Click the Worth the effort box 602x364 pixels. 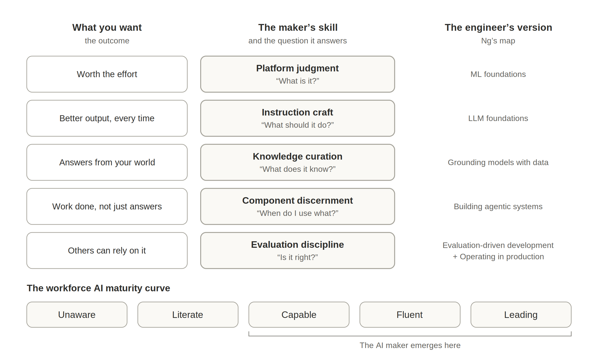pyautogui.click(x=107, y=74)
